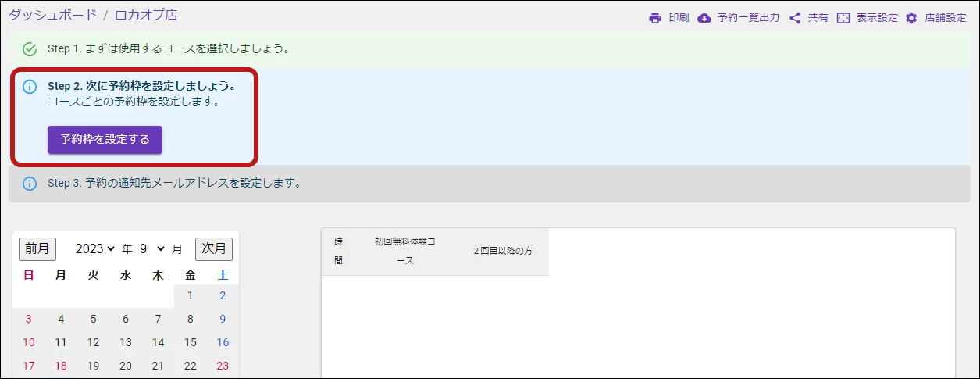Select September 21 in the calendar

click(158, 366)
